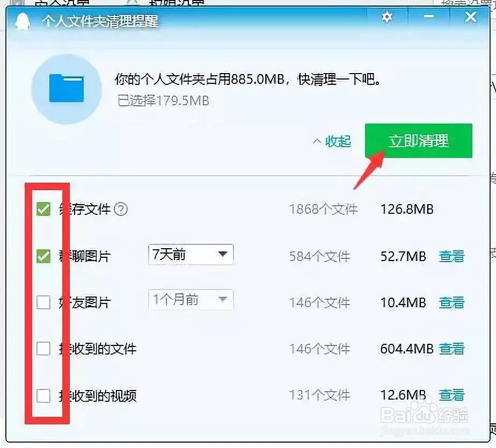Click the green 立即清理 button

tap(419, 141)
